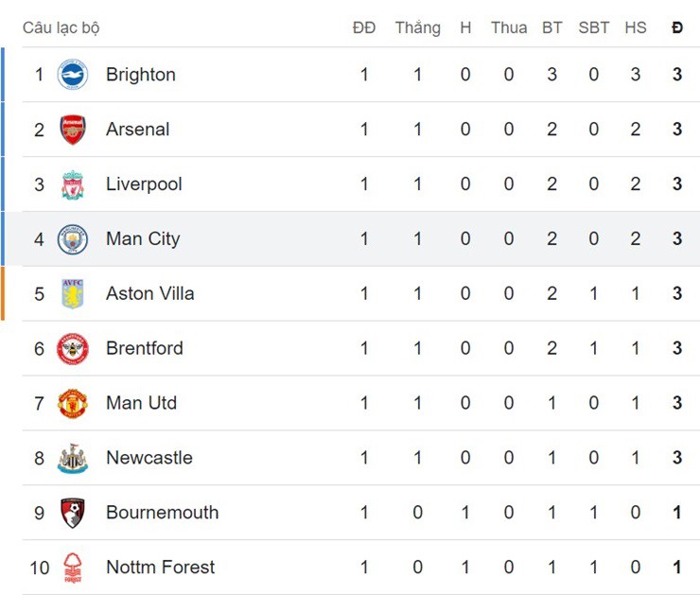The image size is (700, 595).
Task: Click the Liverpool club crest icon
Action: 73,184
